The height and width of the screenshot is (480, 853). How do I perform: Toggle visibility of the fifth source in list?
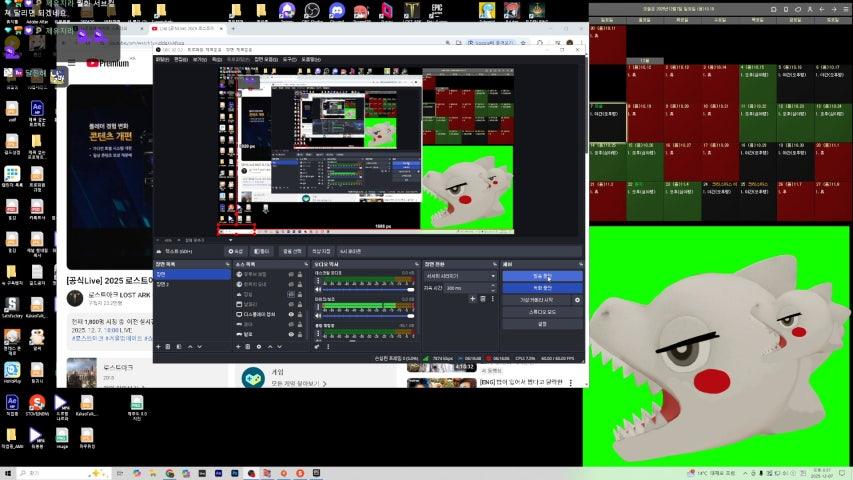point(291,314)
